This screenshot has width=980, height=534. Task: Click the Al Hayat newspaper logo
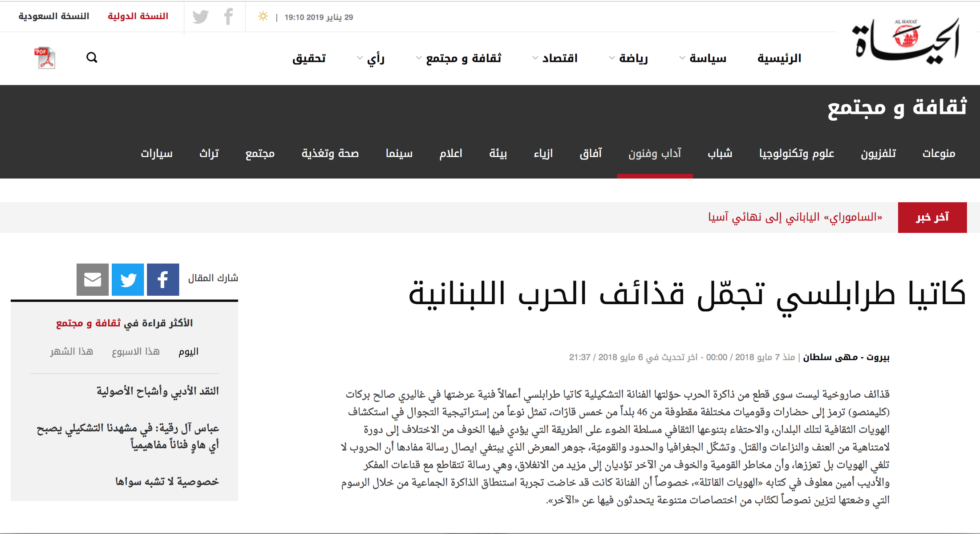click(x=906, y=41)
